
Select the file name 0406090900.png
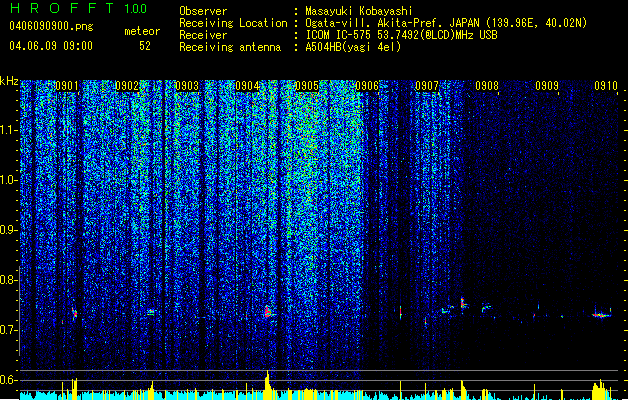pyautogui.click(x=51, y=27)
